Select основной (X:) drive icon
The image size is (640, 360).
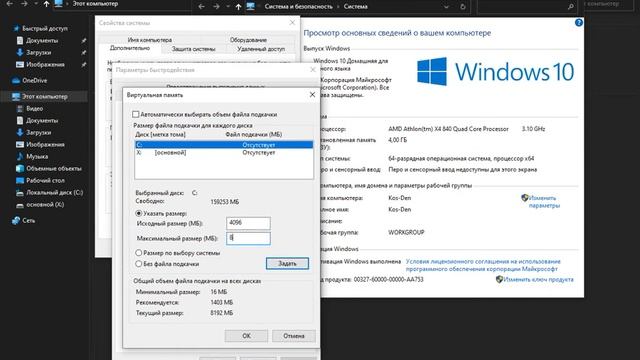coord(20,204)
